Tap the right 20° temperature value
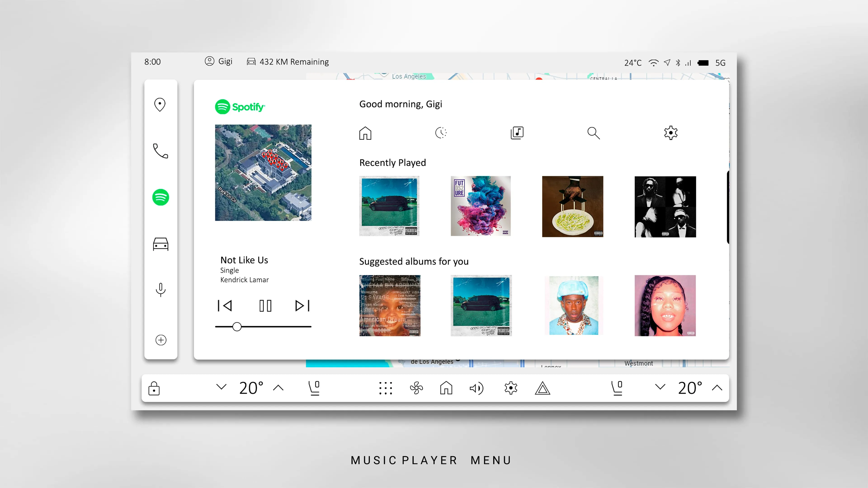 (x=690, y=388)
